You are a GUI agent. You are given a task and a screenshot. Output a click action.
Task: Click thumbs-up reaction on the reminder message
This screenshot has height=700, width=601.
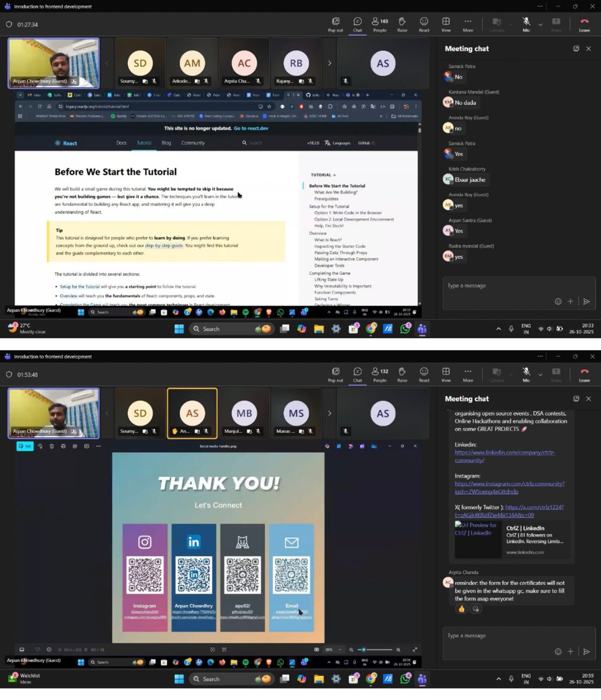(x=462, y=609)
